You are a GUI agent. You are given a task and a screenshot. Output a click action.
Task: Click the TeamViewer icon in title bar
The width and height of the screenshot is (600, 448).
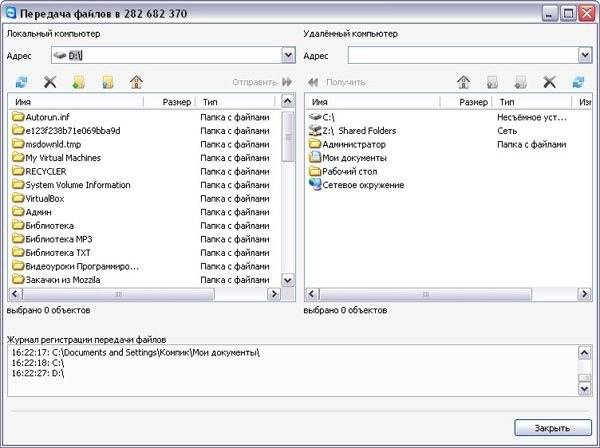(x=11, y=13)
